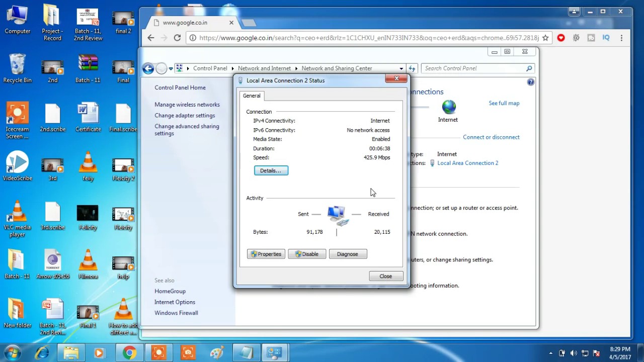Close the www.google.co.in tab
644x362 pixels.
coord(231,23)
